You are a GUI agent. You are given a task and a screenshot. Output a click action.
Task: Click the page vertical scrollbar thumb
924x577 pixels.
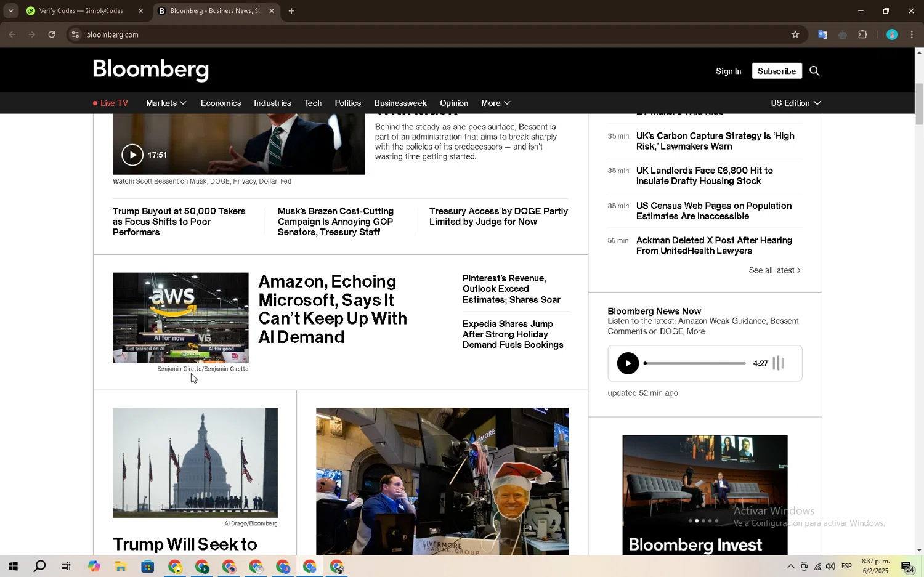919,103
